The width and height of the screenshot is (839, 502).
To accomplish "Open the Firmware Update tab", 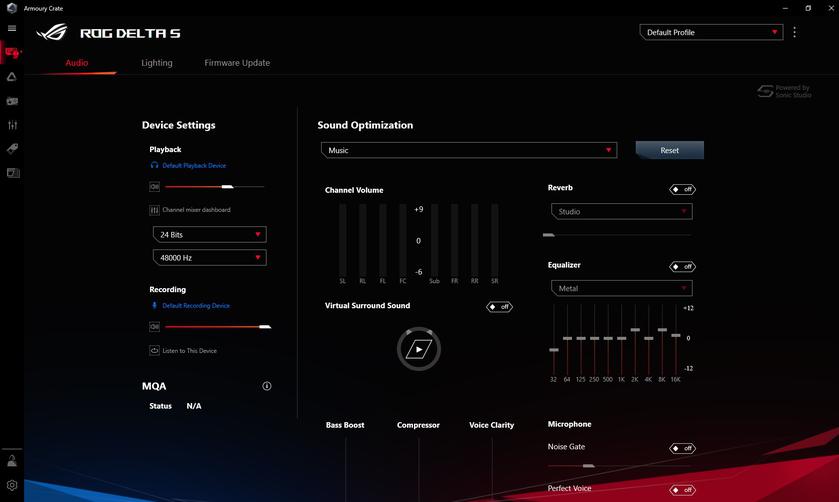I will [x=237, y=63].
